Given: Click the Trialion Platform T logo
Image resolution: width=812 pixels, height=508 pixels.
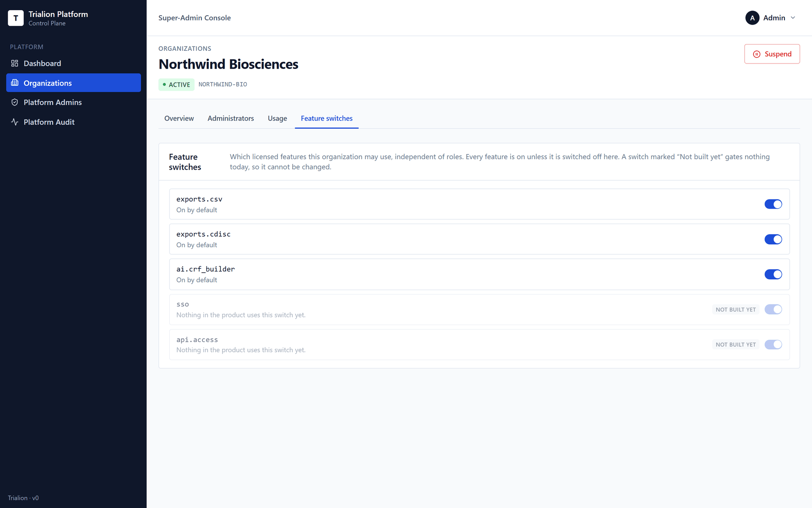Looking at the screenshot, I should 16,18.
